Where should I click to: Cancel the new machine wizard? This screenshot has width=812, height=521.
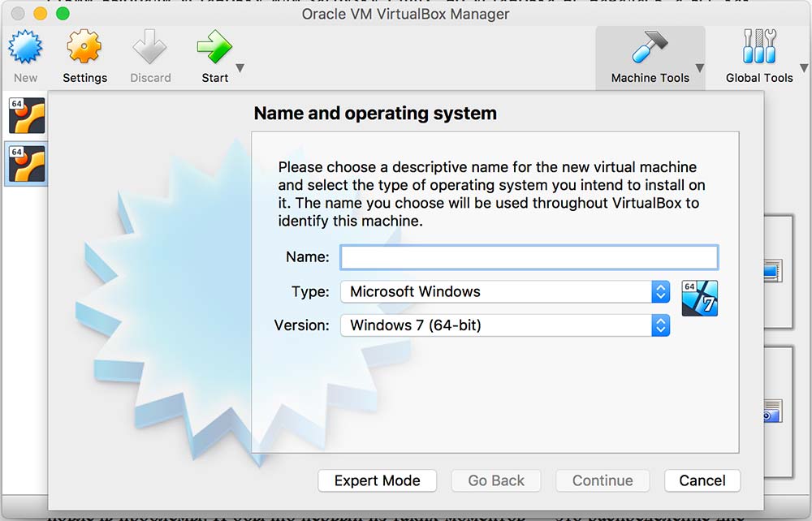pos(702,480)
